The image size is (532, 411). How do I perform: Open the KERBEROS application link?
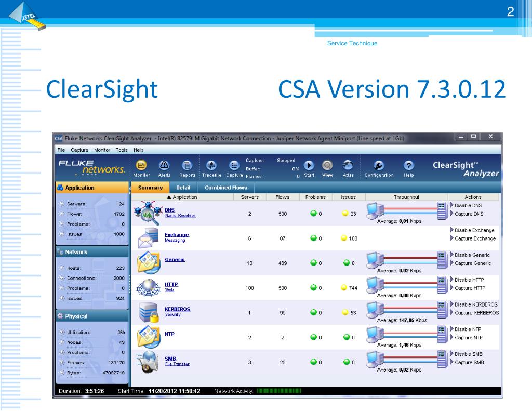tap(178, 309)
